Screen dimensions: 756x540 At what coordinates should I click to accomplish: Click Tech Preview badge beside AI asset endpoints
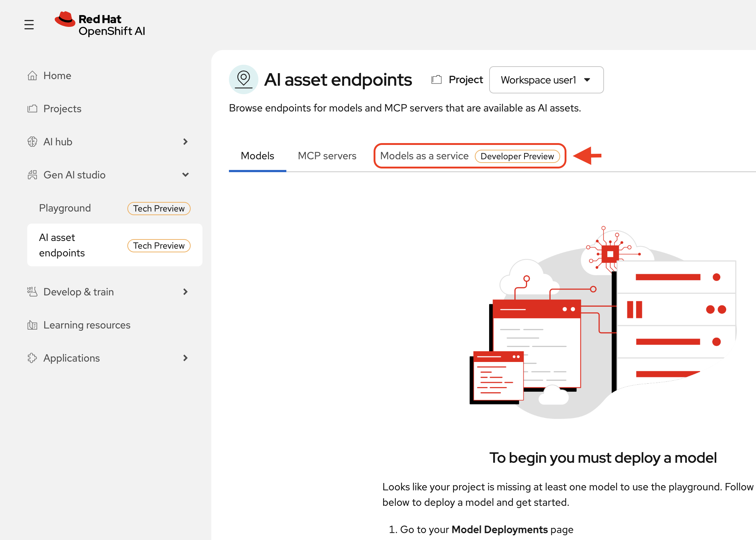tap(159, 246)
